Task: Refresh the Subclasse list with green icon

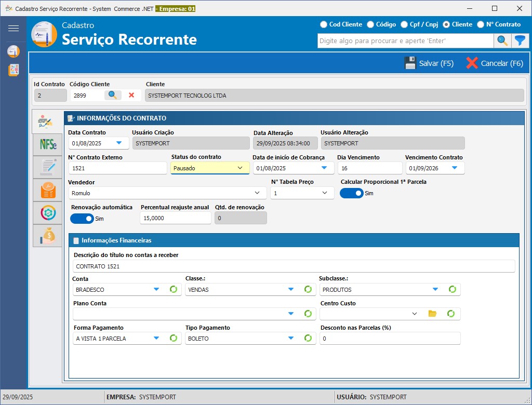Action: [452, 289]
